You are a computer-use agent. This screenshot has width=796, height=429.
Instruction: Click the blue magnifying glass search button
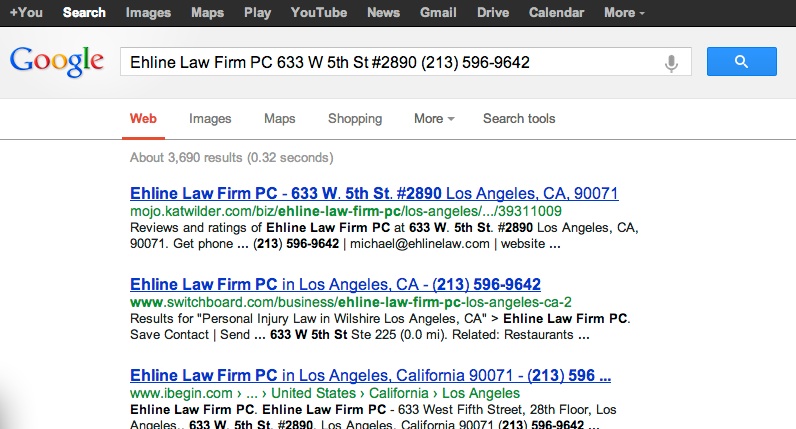click(742, 61)
